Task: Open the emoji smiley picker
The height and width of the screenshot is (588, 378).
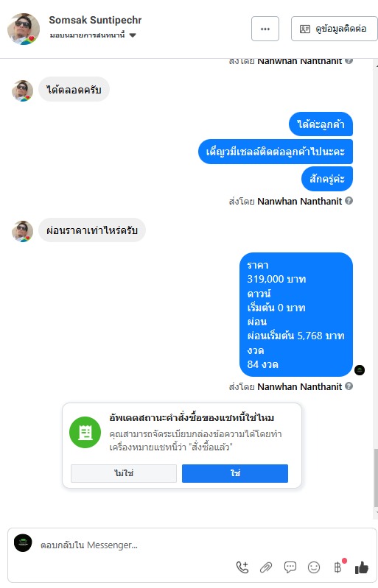Action: (x=314, y=567)
